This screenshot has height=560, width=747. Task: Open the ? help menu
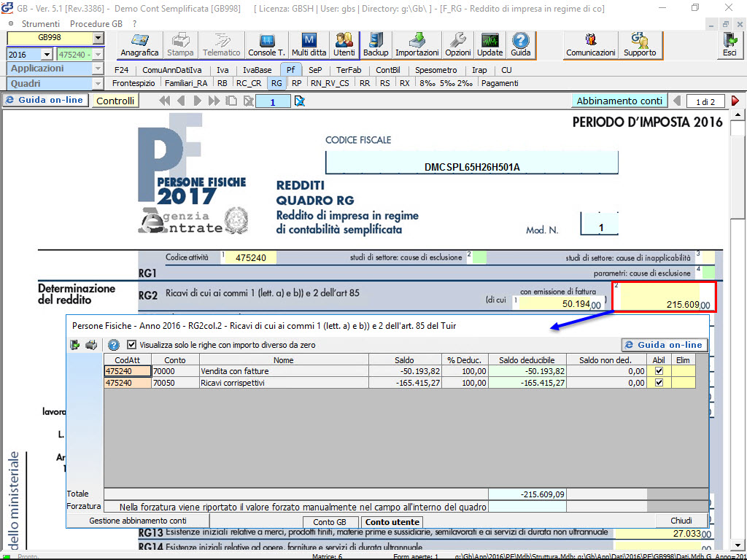[x=135, y=24]
